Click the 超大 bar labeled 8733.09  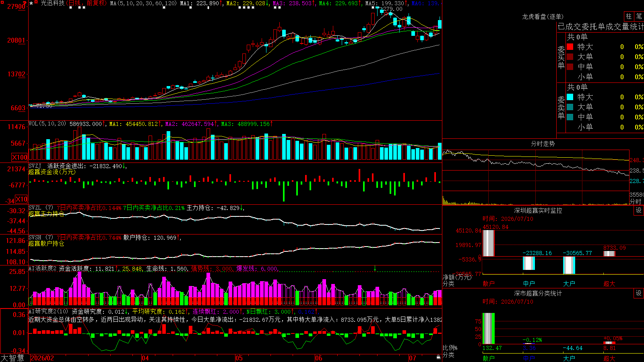click(609, 254)
